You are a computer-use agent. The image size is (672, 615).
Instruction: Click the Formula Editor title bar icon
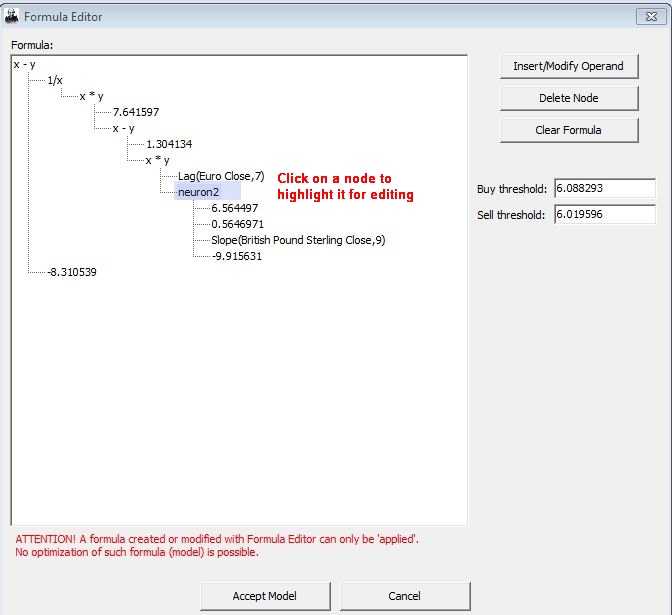pyautogui.click(x=12, y=16)
